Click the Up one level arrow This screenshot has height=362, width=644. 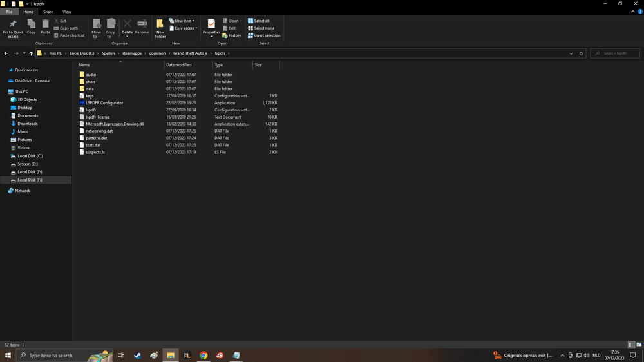pyautogui.click(x=31, y=53)
